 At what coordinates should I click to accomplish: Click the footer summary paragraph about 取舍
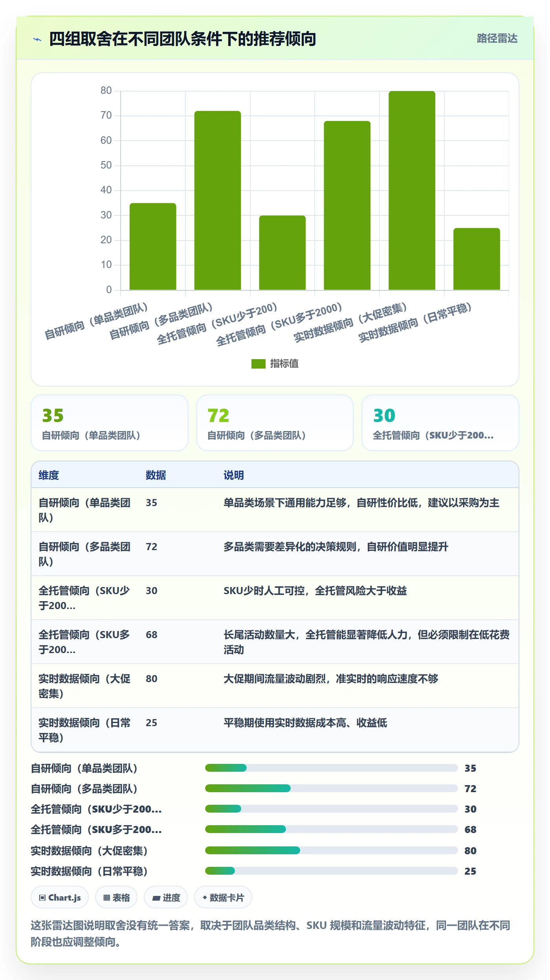pos(270,933)
